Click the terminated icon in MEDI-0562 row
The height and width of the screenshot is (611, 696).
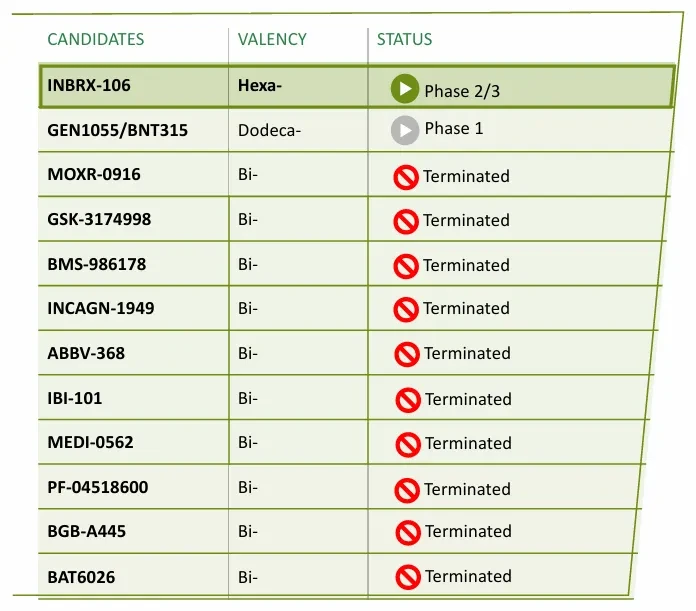click(x=408, y=445)
